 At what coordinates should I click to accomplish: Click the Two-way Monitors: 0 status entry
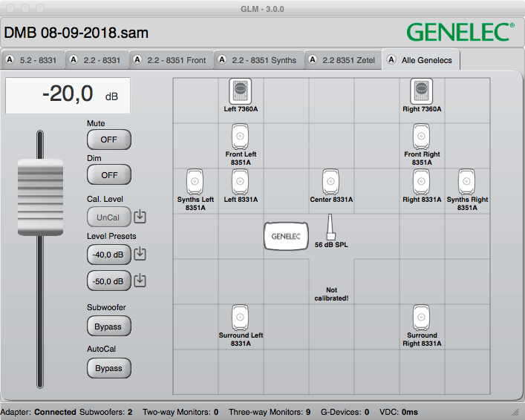click(180, 412)
